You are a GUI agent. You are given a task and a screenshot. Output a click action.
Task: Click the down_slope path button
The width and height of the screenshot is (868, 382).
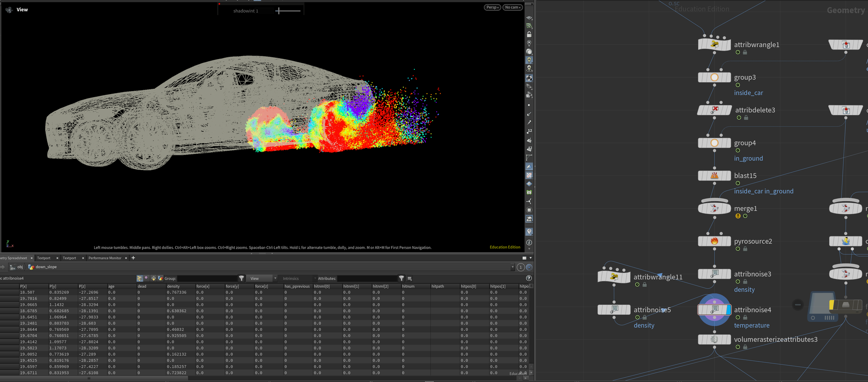pyautogui.click(x=43, y=267)
